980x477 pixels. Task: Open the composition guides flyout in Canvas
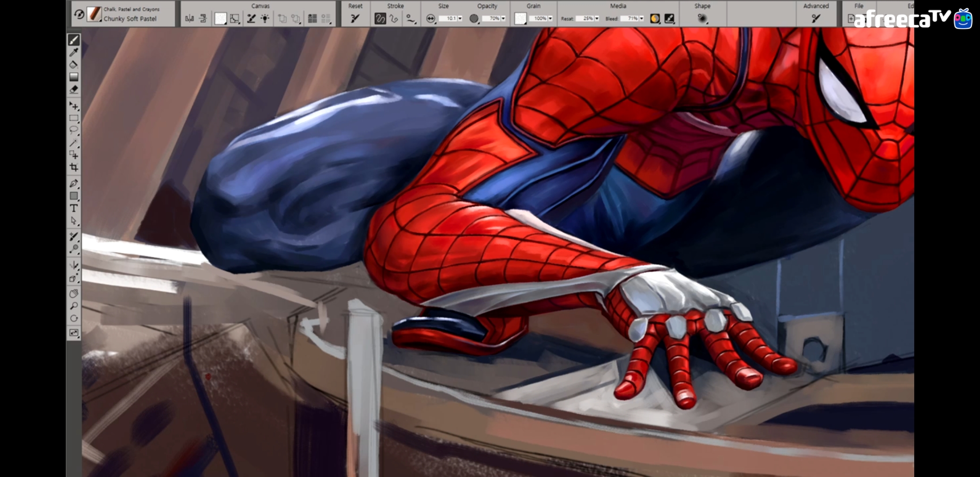click(235, 19)
